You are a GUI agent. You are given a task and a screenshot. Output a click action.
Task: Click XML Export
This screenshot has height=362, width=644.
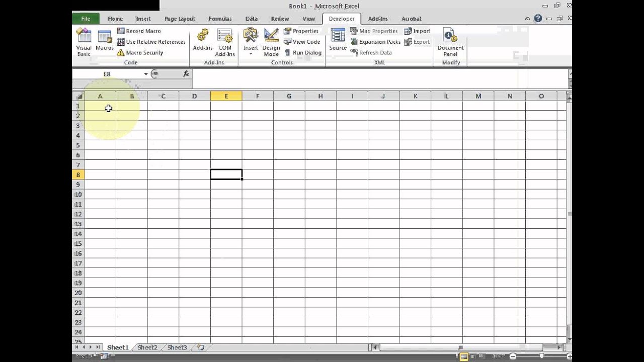tap(417, 42)
